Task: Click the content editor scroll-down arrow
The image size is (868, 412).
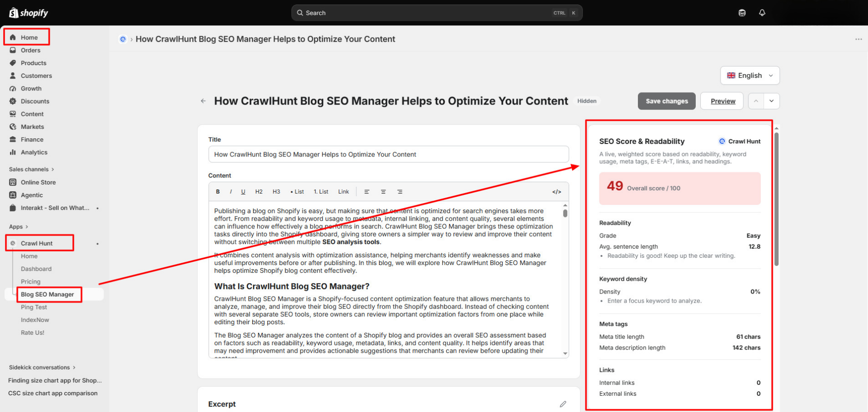Action: point(565,354)
